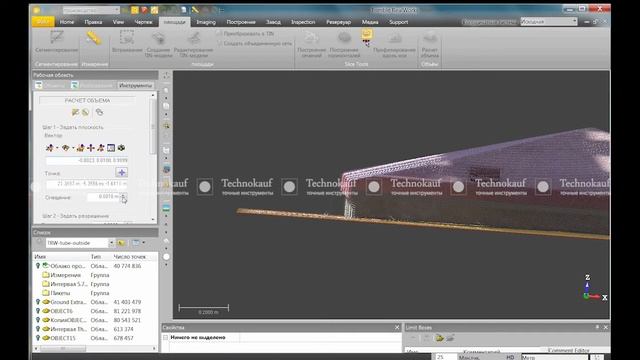Image resolution: width=640 pixels, height=360 pixels.
Task: Open the Volume calculation ribbon tool
Action: coord(429,44)
